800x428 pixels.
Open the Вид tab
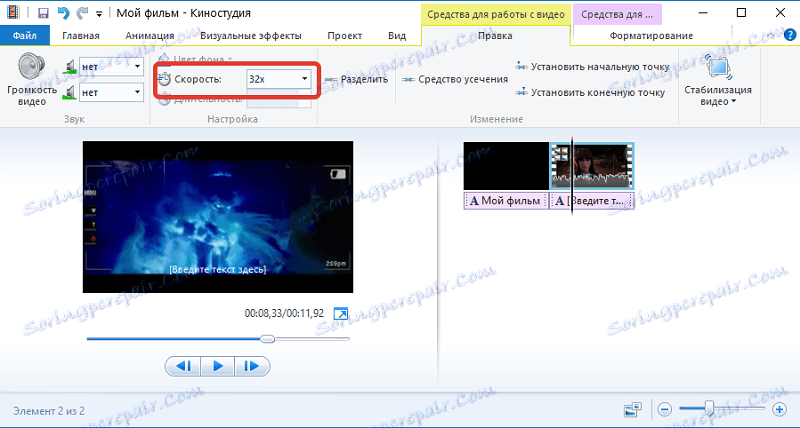pos(396,36)
